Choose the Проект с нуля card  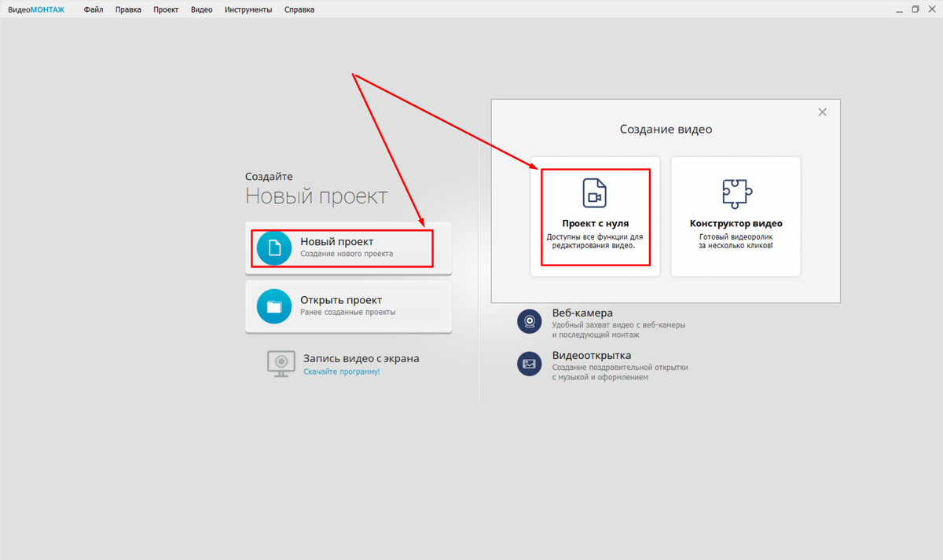tap(595, 217)
